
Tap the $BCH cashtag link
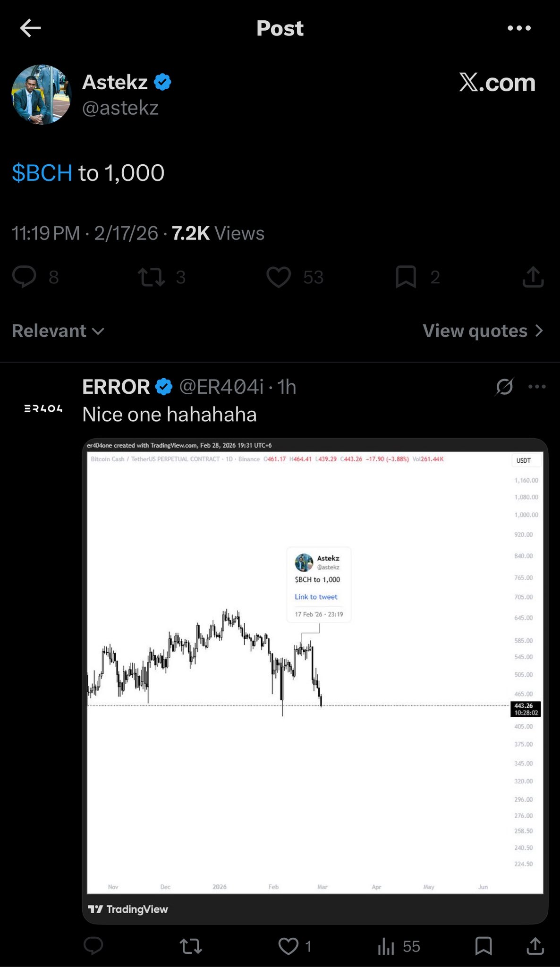coord(42,173)
